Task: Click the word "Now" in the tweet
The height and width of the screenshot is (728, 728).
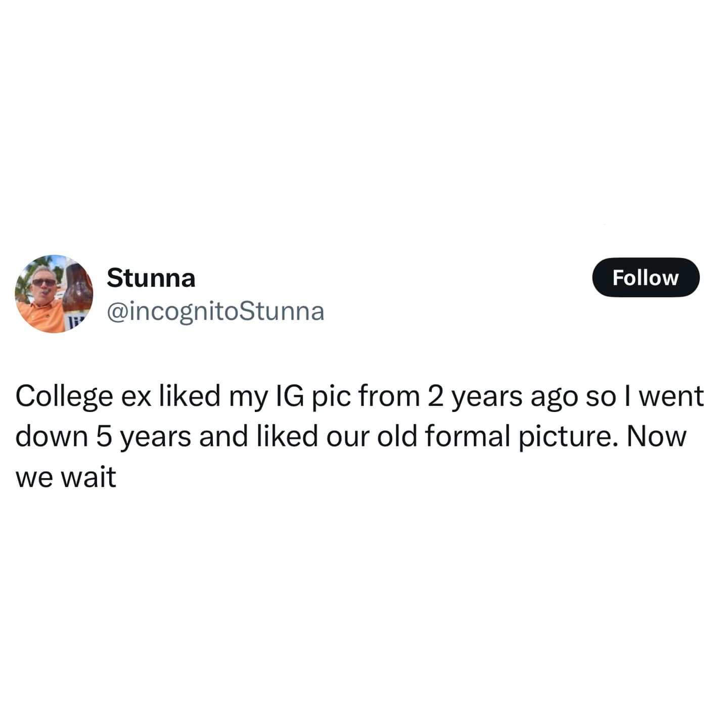Action: 656,436
